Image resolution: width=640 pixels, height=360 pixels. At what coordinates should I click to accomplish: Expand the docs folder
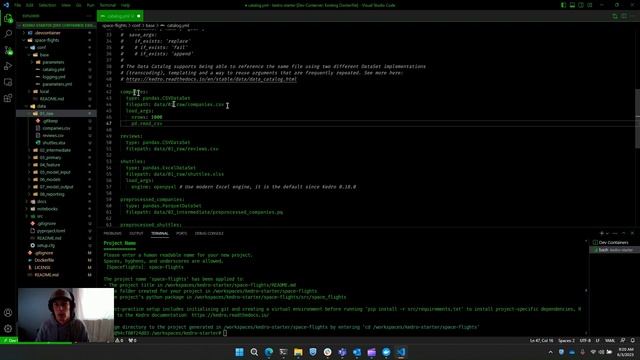pos(42,202)
